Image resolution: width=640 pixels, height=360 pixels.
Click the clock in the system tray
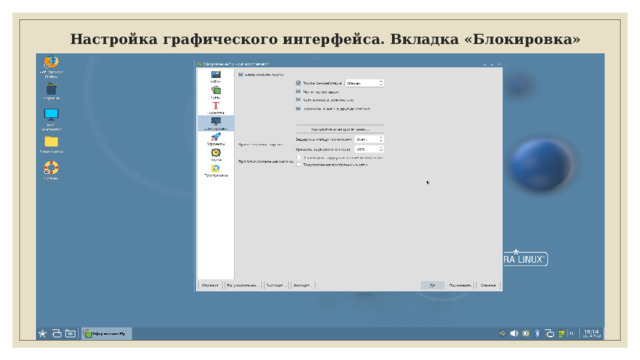[x=591, y=333]
